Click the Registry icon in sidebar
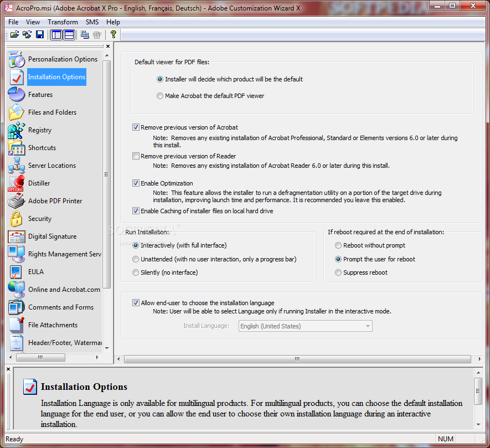Image resolution: width=490 pixels, height=448 pixels. [17, 130]
